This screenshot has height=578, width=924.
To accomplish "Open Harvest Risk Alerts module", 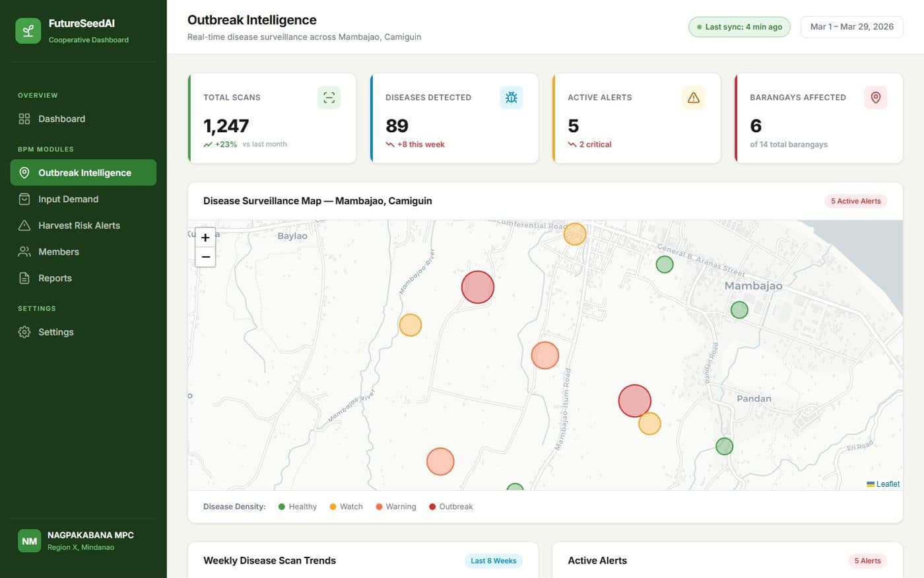I will point(83,225).
